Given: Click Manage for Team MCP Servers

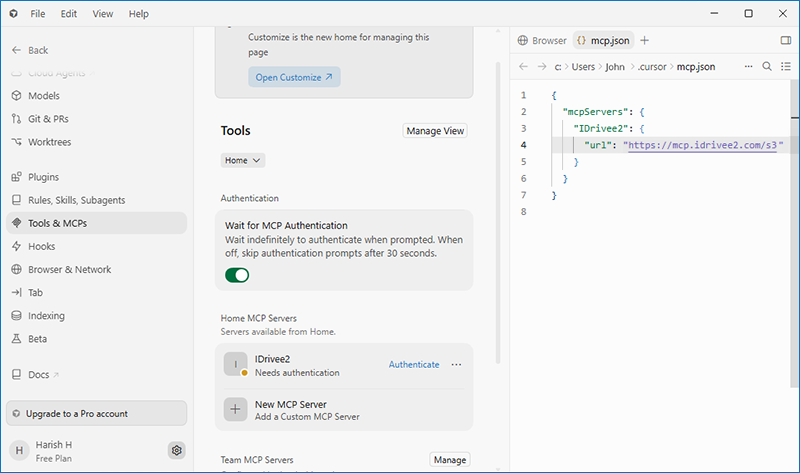Looking at the screenshot, I should (449, 460).
